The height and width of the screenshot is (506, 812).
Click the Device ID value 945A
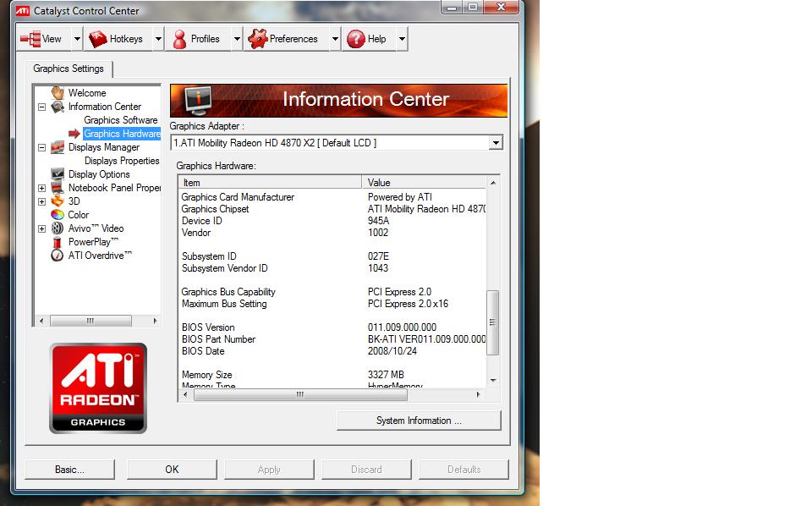(x=378, y=221)
